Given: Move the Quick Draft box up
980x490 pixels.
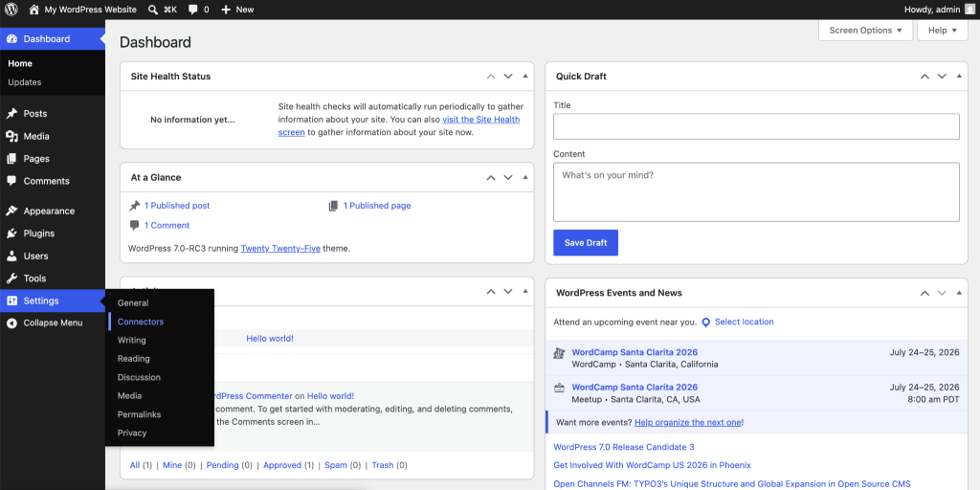Looking at the screenshot, I should [x=925, y=77].
